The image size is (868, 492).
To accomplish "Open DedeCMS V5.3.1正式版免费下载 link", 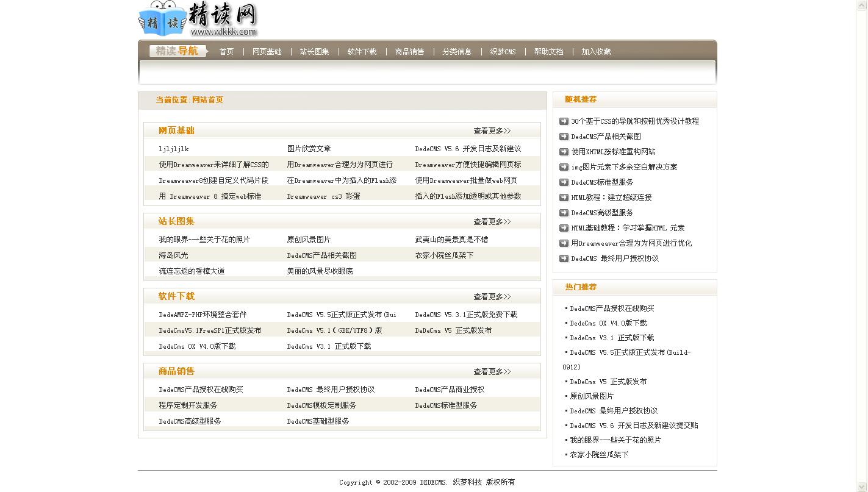I will [466, 315].
